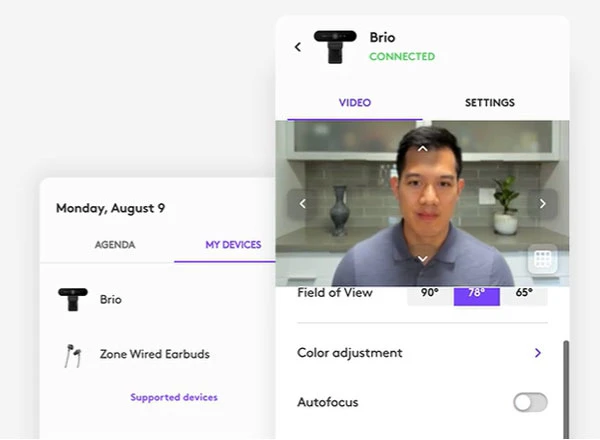
Task: Set Field of View to 90°
Action: (x=430, y=294)
